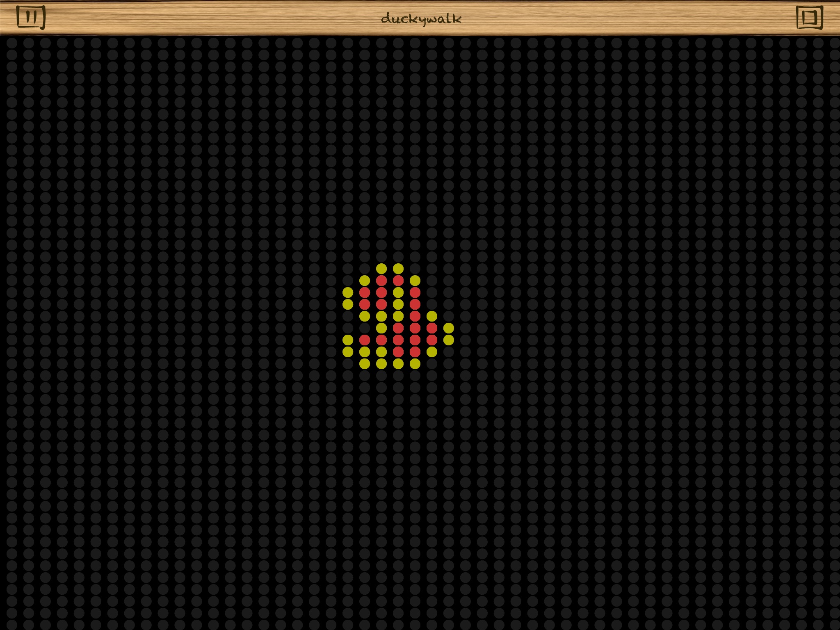Select lower yellow dot in figure's rightmost column
Image resolution: width=840 pixels, height=630 pixels.
[x=449, y=340]
